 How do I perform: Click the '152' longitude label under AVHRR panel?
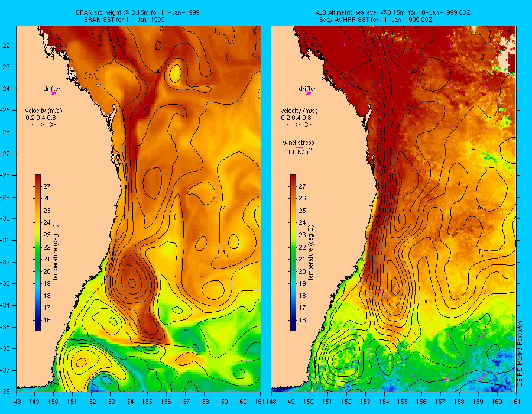pyautogui.click(x=346, y=402)
